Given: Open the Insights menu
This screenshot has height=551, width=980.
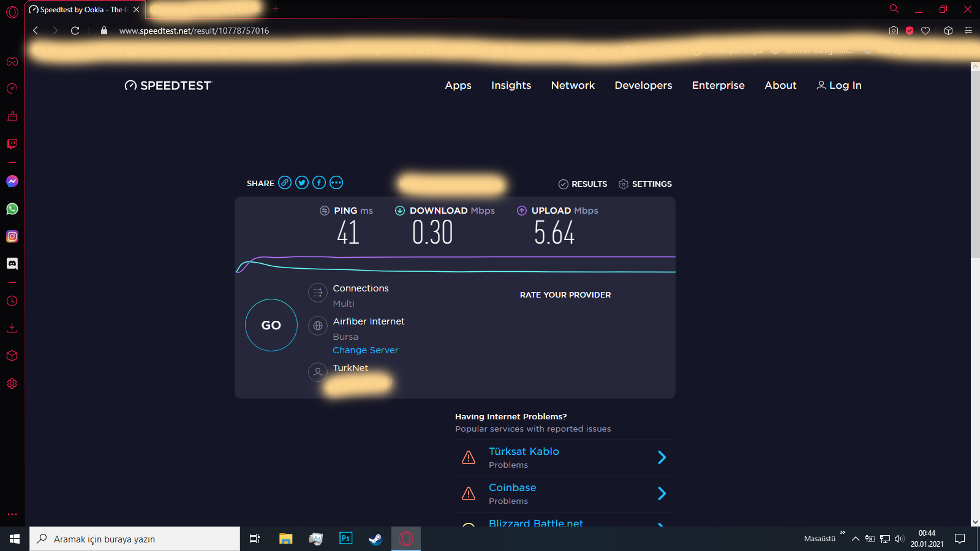Looking at the screenshot, I should (511, 86).
